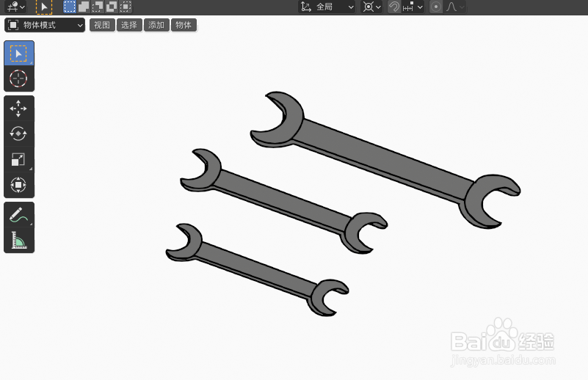Open the 物体 menu
588x380 pixels.
pos(184,25)
